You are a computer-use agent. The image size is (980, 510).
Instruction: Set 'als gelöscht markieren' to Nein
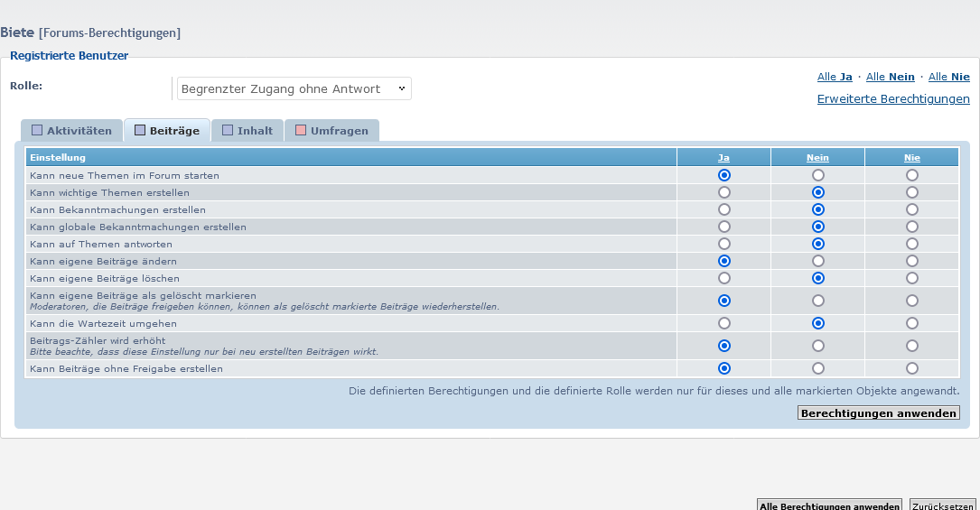817,301
